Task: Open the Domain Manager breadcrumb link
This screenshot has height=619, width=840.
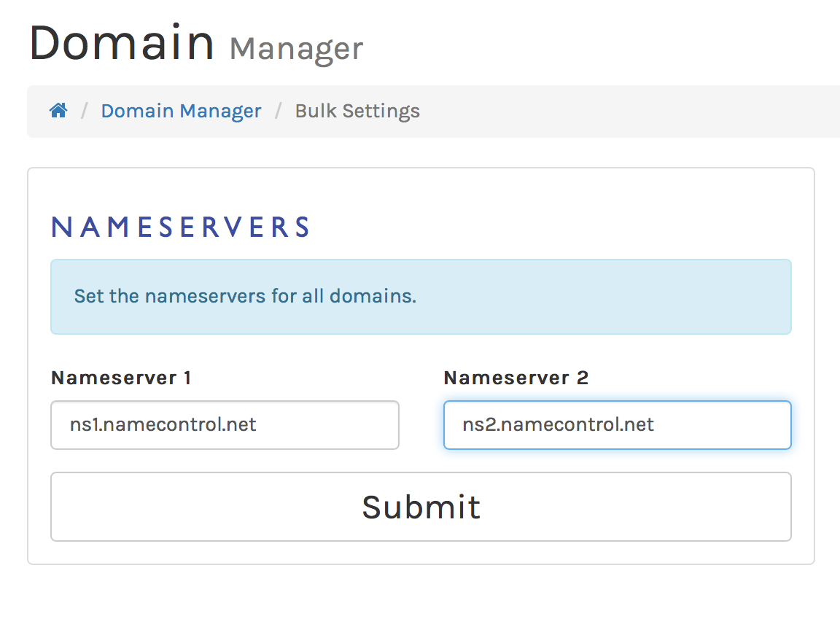Action: (181, 111)
